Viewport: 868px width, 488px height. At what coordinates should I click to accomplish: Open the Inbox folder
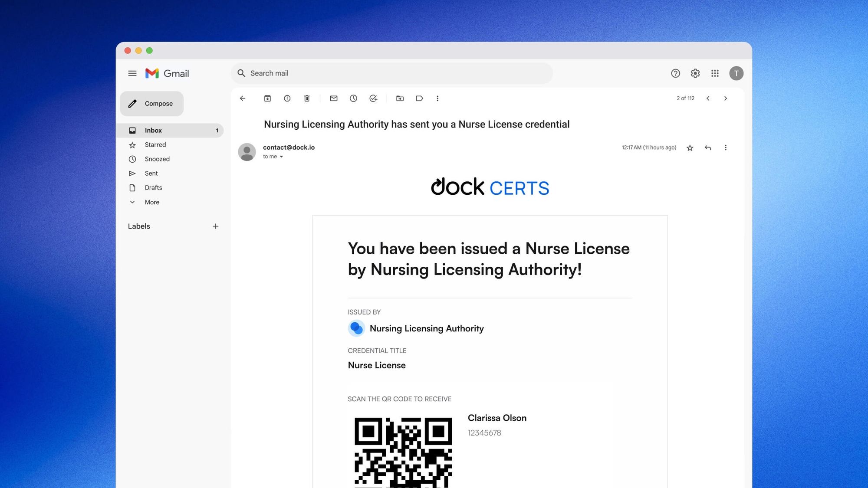click(x=153, y=131)
